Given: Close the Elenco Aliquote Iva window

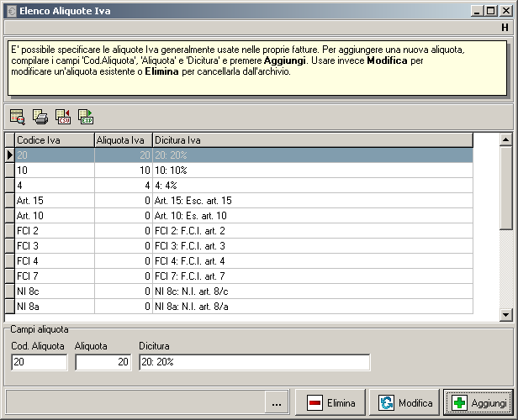Looking at the screenshot, I should coord(506,11).
